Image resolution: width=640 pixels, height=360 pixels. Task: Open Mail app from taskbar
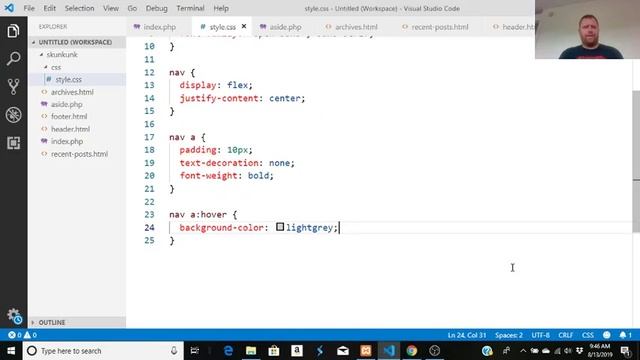click(343, 351)
